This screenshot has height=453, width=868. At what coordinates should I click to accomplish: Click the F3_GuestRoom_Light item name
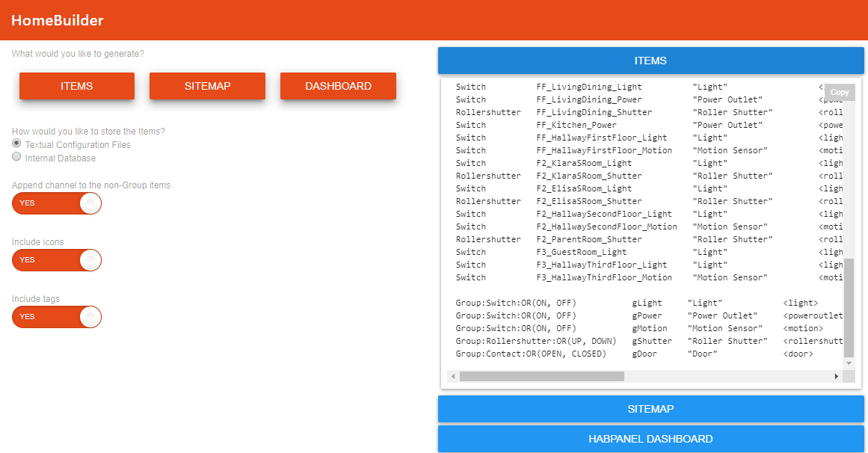[x=581, y=253]
